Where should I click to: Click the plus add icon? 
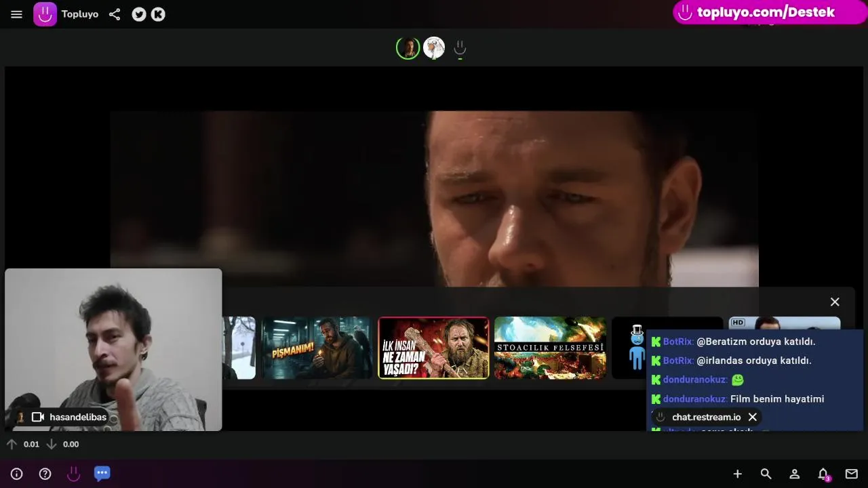[x=737, y=474]
